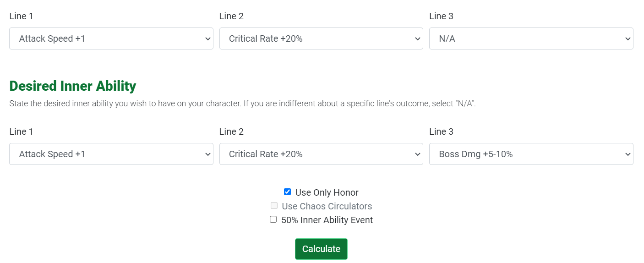Screen dimensions: 644x263
Task: Click the "Use Only Honor" label text
Action: 327,192
